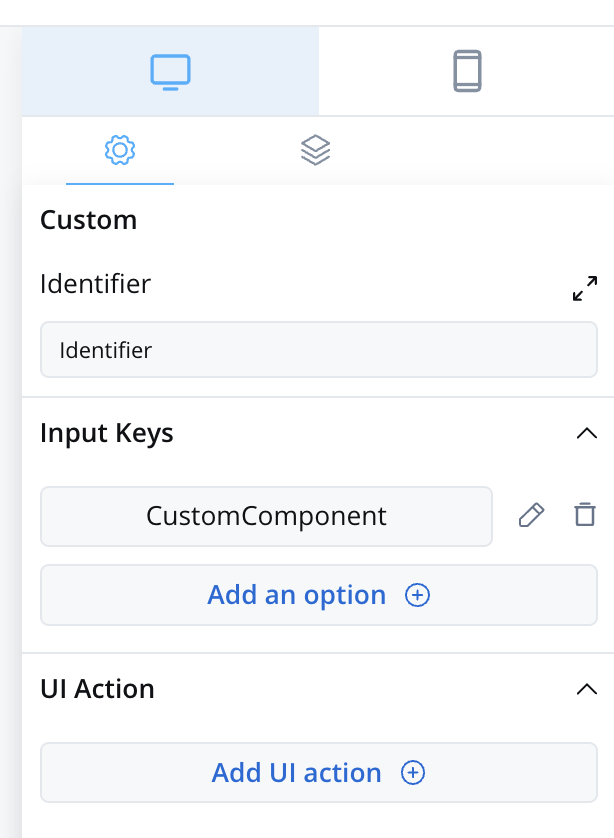Collapse the UI Action section chevron
Viewport: 614px width, 838px height.
587,689
